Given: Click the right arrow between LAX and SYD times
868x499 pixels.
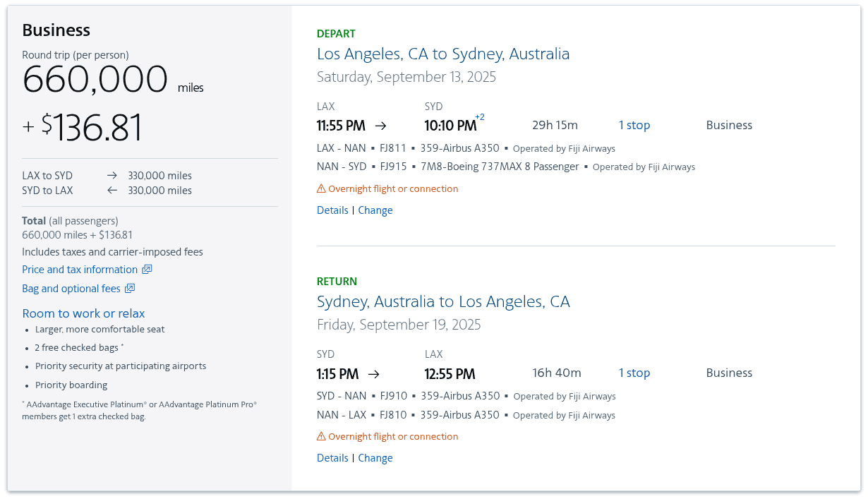Looking at the screenshot, I should pos(380,125).
